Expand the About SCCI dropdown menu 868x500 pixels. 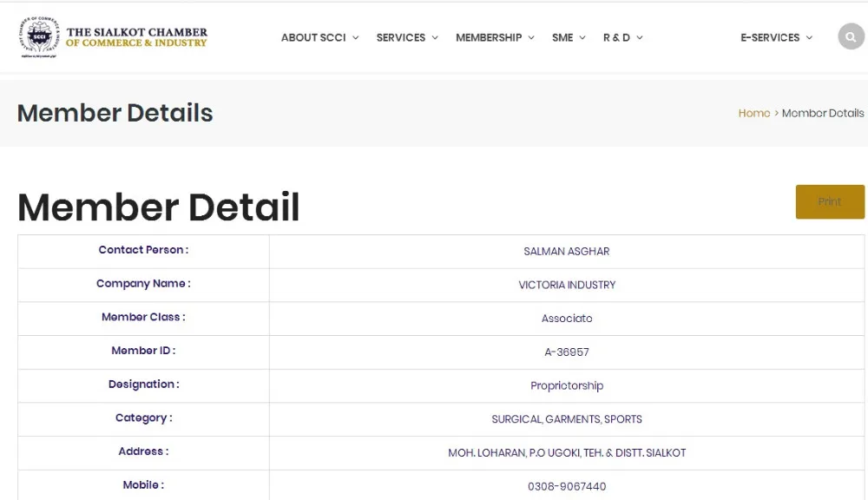319,37
